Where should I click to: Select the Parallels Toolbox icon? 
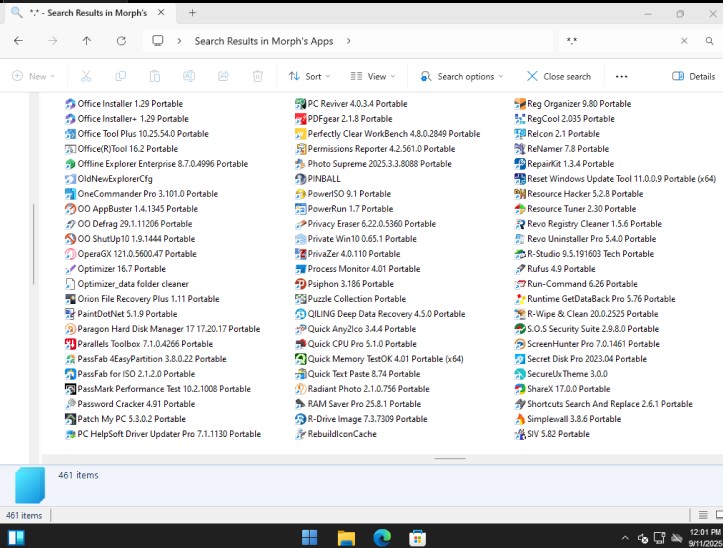pos(70,344)
